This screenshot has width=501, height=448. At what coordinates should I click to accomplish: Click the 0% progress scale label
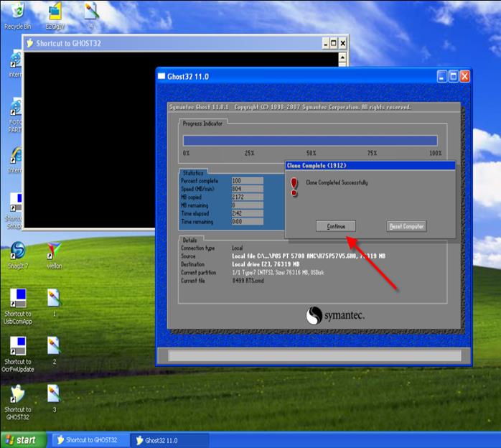(186, 153)
